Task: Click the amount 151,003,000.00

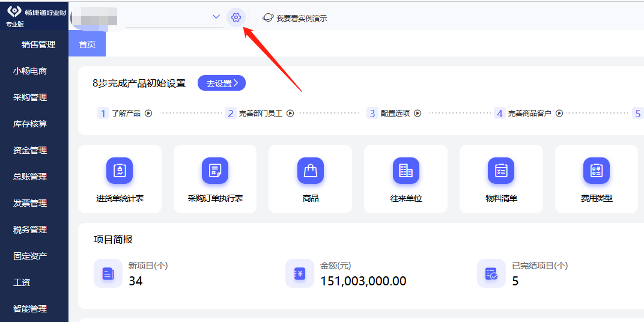Action: tap(363, 281)
